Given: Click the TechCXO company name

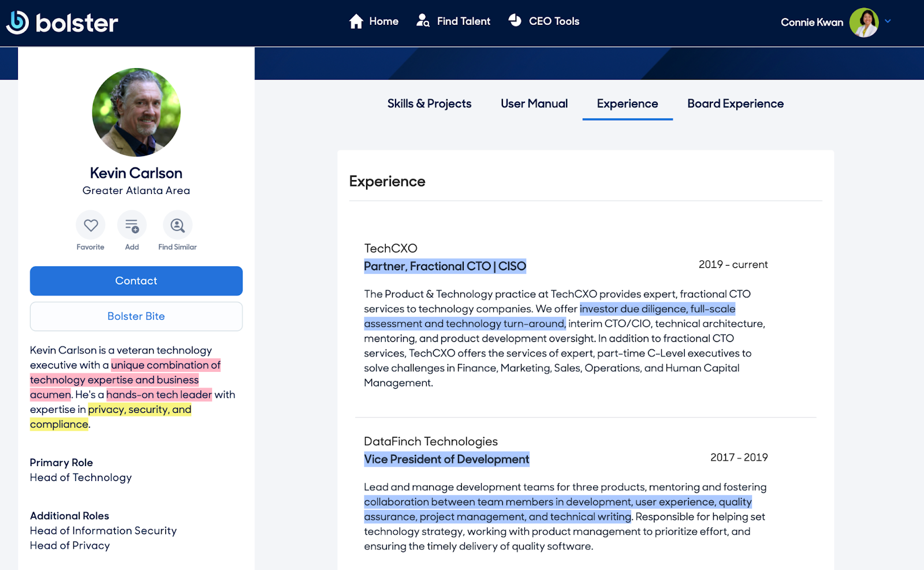Looking at the screenshot, I should pyautogui.click(x=390, y=248).
